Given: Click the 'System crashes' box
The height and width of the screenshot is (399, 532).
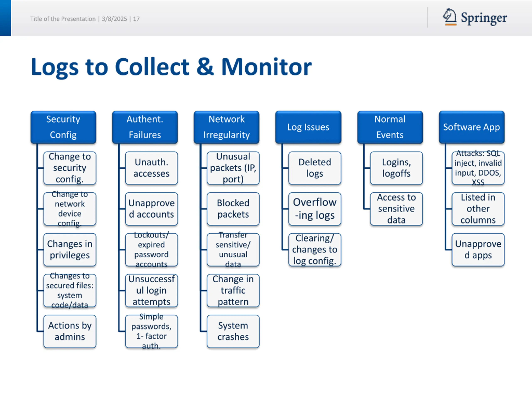Looking at the screenshot, I should 233,331.
